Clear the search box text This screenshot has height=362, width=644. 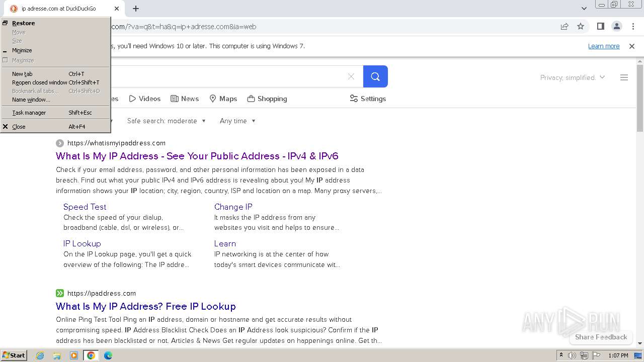click(x=351, y=76)
